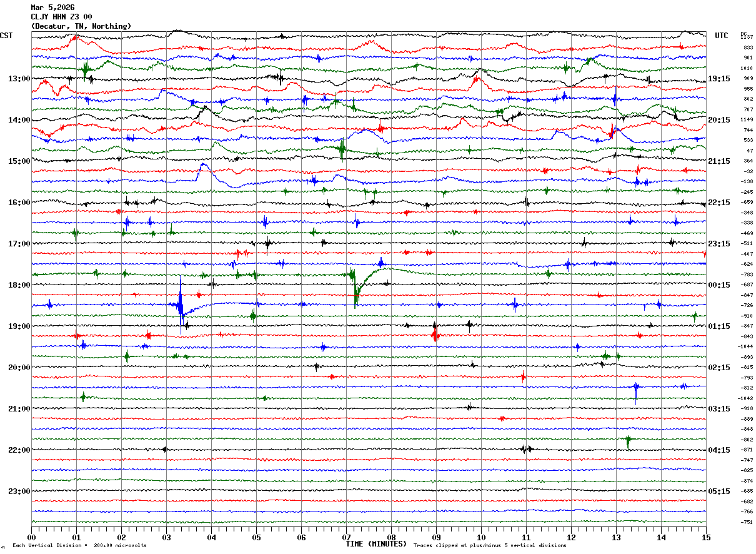The height and width of the screenshot is (554, 756).
Task: Select the 20:00 CST time label
Action: coord(19,368)
